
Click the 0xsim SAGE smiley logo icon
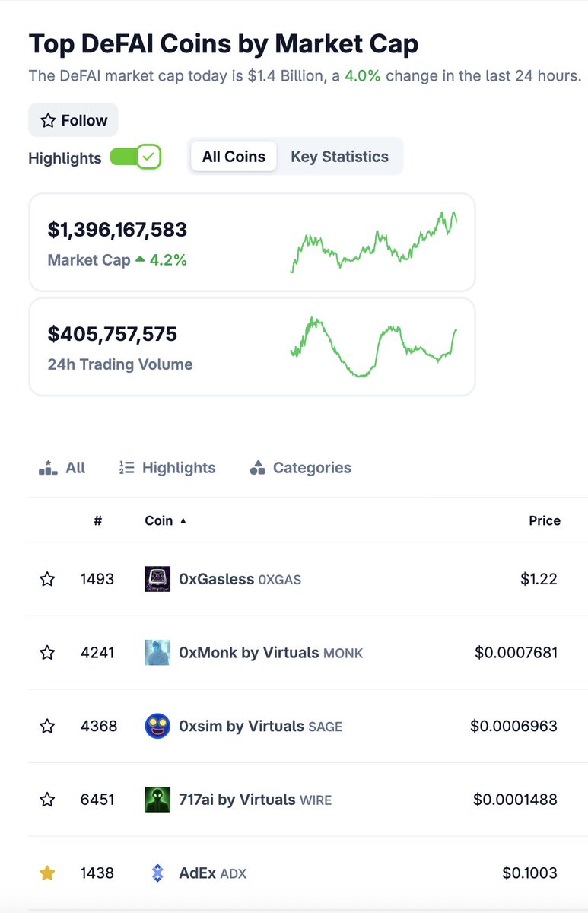pyautogui.click(x=157, y=726)
